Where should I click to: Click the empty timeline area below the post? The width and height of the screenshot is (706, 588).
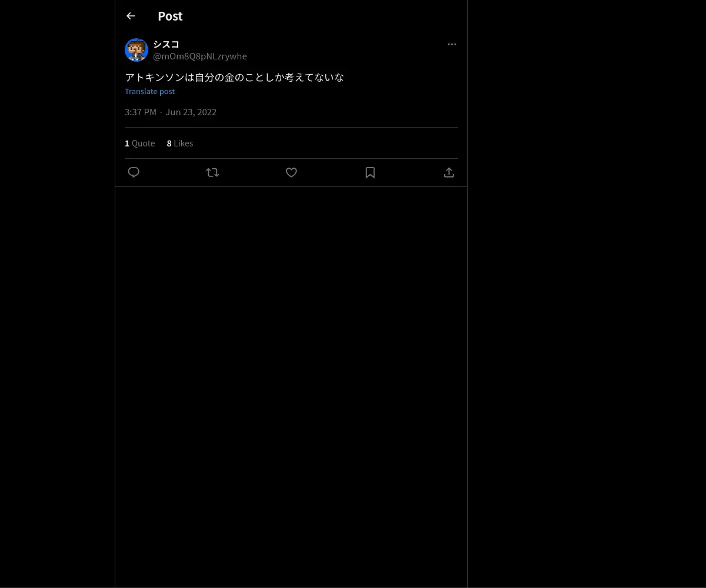click(x=291, y=382)
